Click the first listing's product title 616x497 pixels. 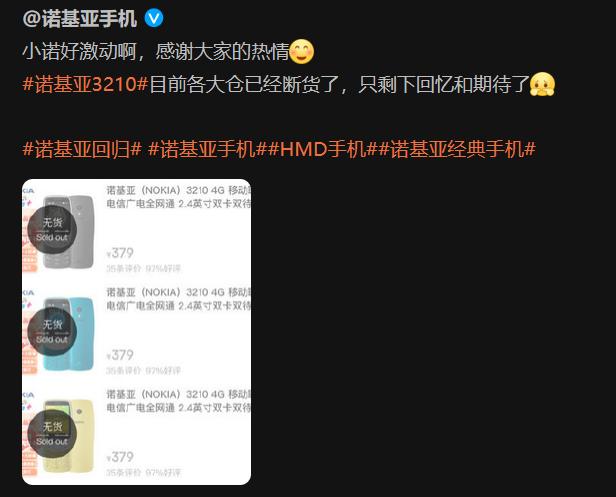coord(179,197)
